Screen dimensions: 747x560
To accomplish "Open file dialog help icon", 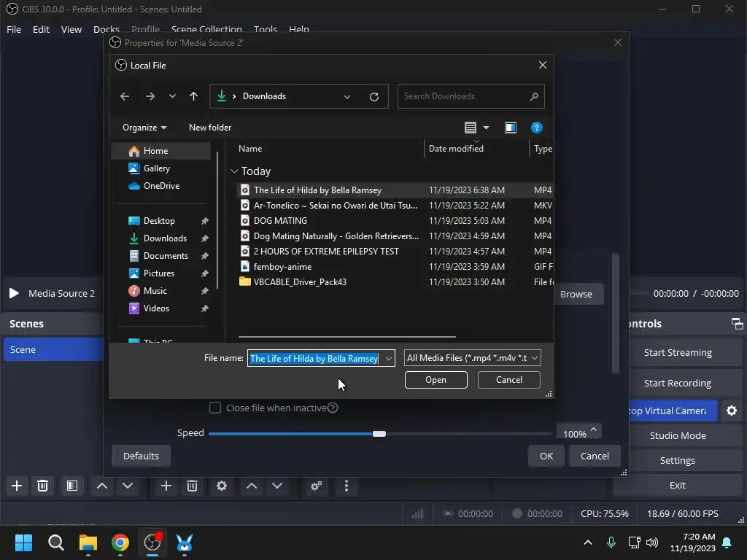I will pos(536,128).
